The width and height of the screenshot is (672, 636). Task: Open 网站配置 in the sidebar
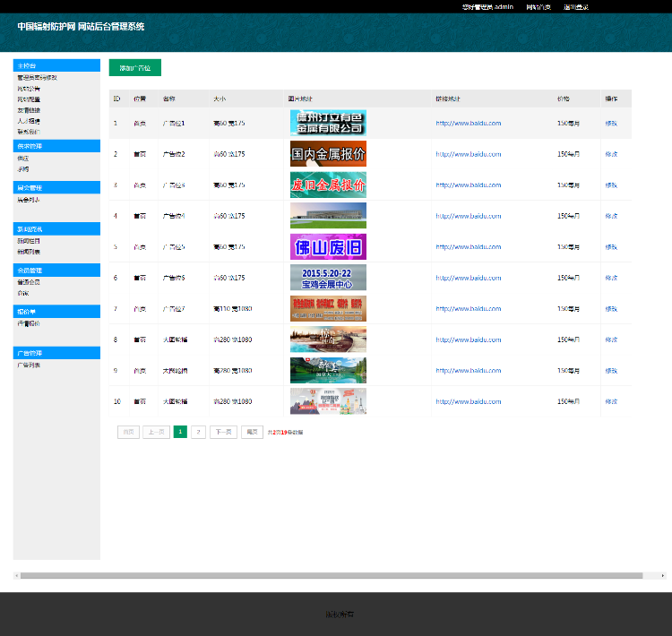tap(29, 99)
